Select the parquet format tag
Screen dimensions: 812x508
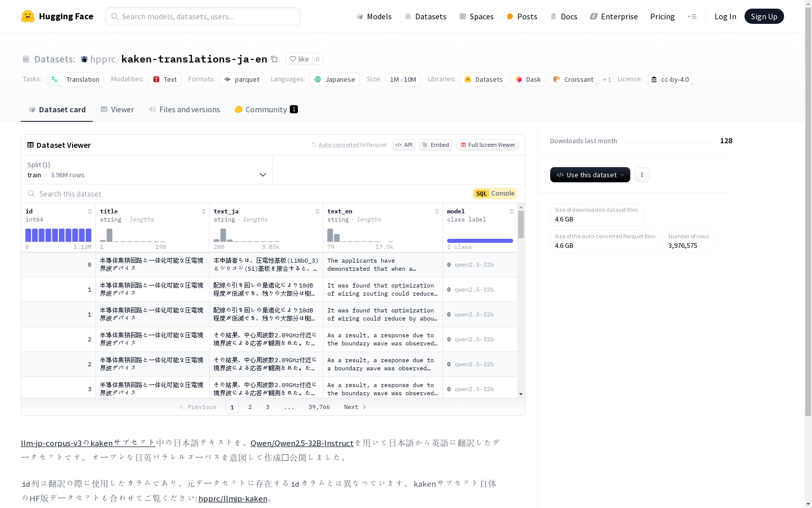pyautogui.click(x=242, y=79)
